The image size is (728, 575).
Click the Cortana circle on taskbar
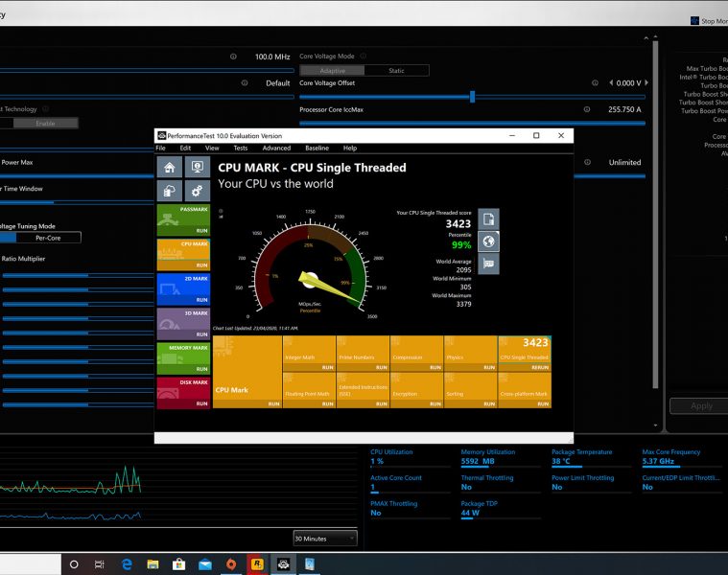74,564
